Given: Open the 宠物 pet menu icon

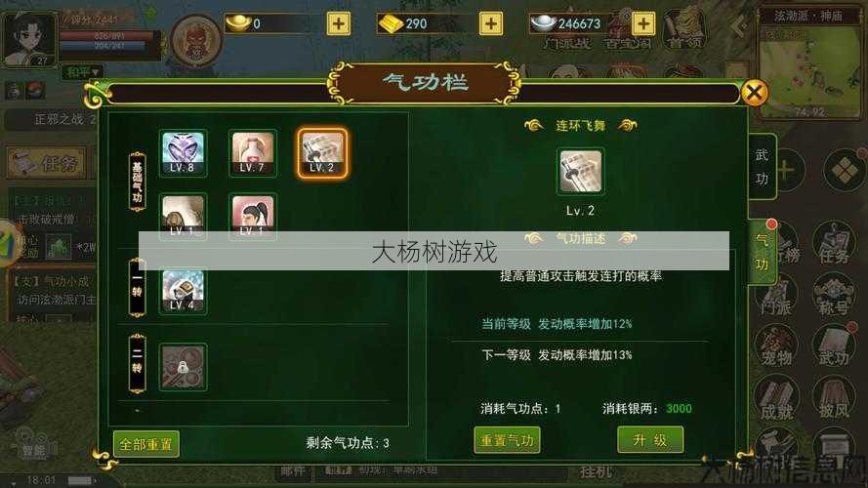Looking at the screenshot, I should (x=776, y=346).
